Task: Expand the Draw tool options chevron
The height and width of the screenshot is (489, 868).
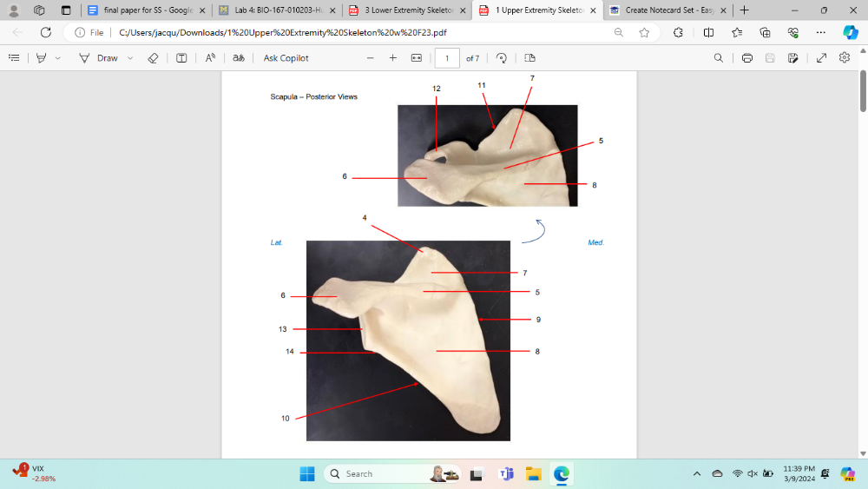Action: point(130,58)
